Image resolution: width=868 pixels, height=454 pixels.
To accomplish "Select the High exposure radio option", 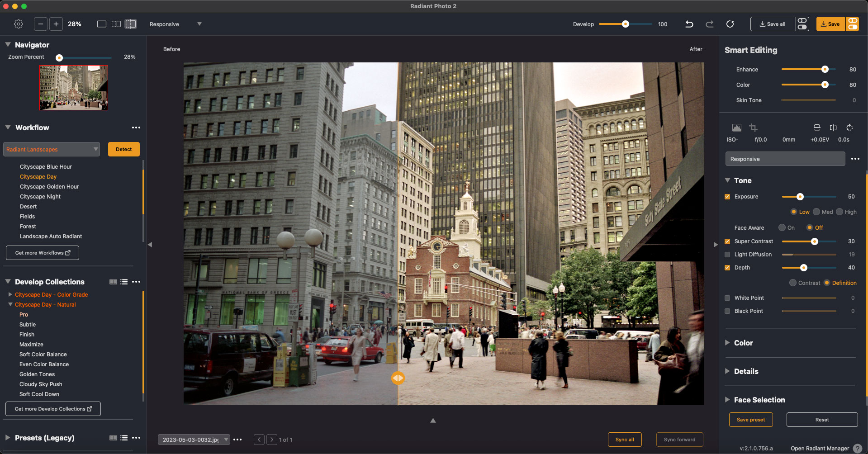I will pos(840,212).
